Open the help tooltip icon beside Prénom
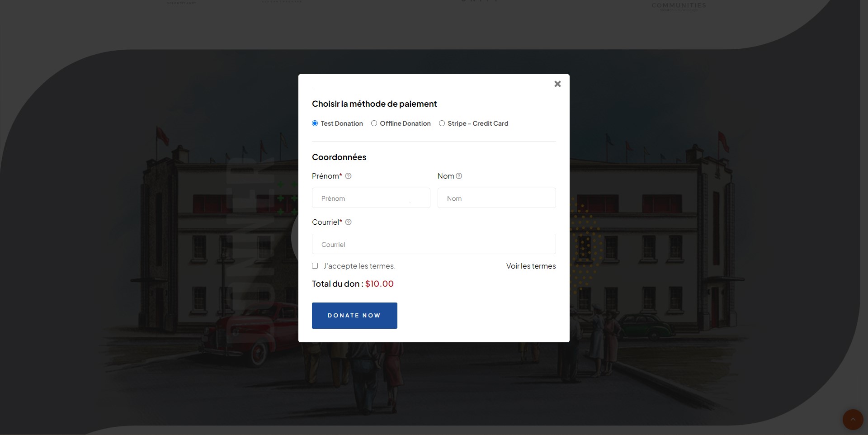The image size is (868, 435). tap(348, 176)
